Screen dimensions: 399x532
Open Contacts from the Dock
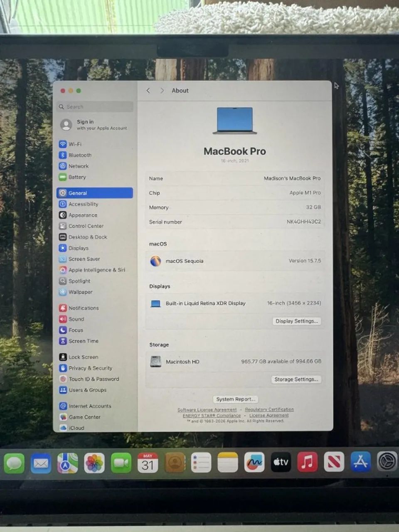174,463
